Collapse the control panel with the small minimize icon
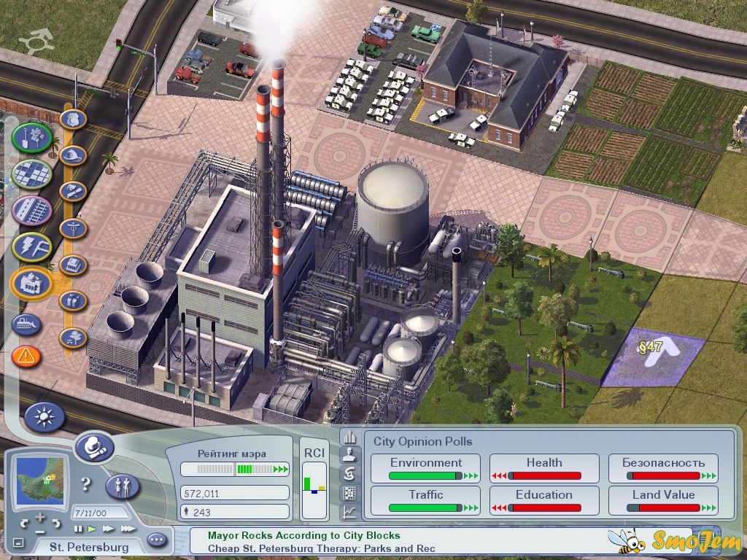747x560 pixels. 18,542
